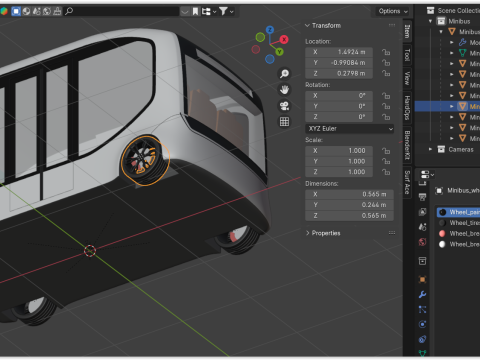
Task: Click the viewport zoom magnifier gizmo
Action: point(284,74)
